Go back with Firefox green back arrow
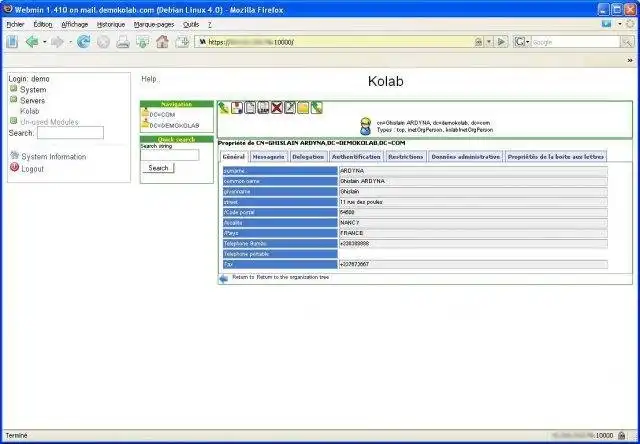 (32, 42)
